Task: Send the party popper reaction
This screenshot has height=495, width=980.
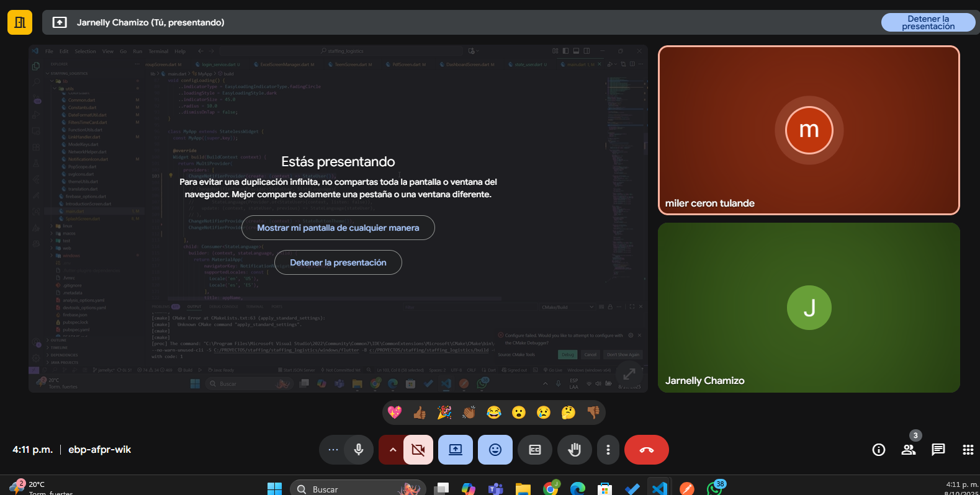Action: [444, 412]
